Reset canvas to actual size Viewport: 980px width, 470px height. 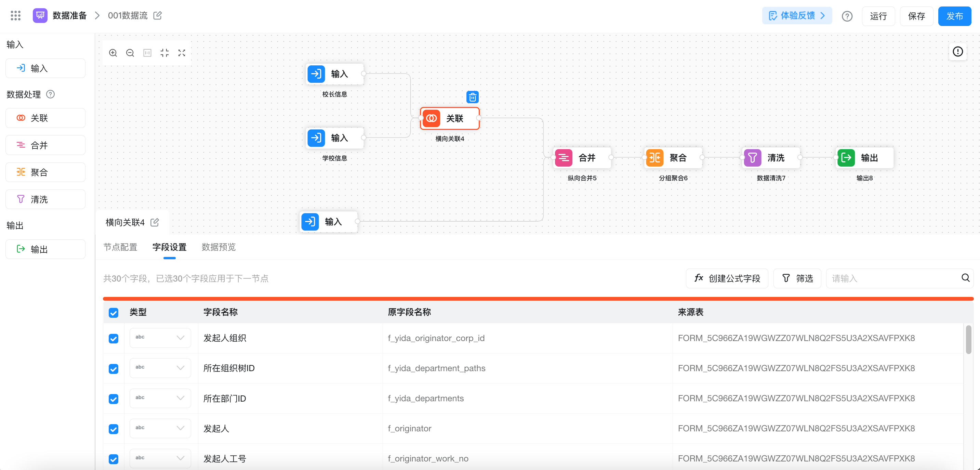pyautogui.click(x=147, y=53)
